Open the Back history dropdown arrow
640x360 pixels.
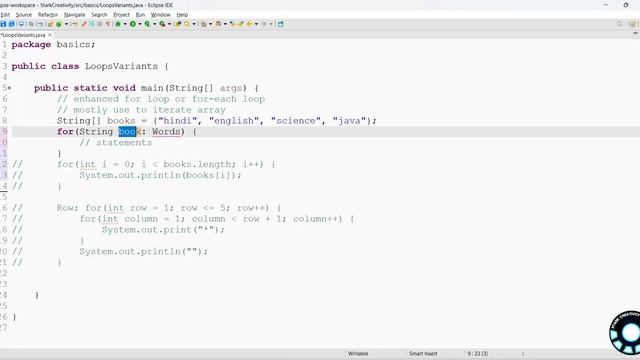point(256,24)
